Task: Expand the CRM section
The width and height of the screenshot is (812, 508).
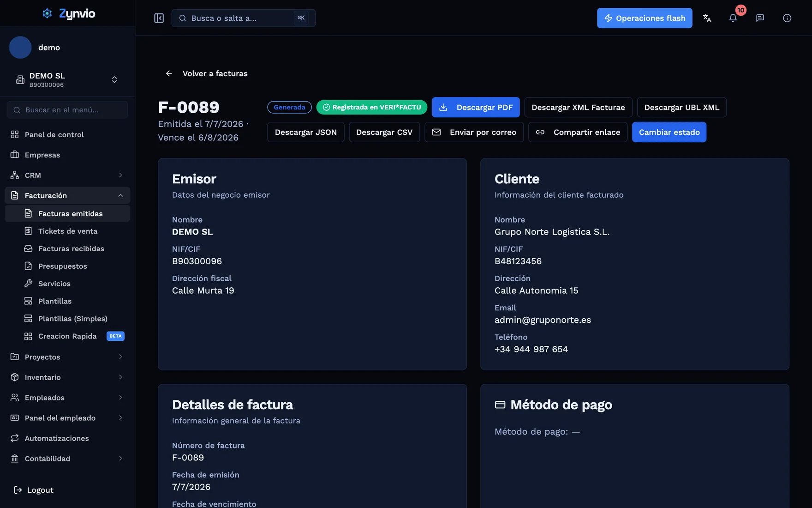Action: point(67,175)
